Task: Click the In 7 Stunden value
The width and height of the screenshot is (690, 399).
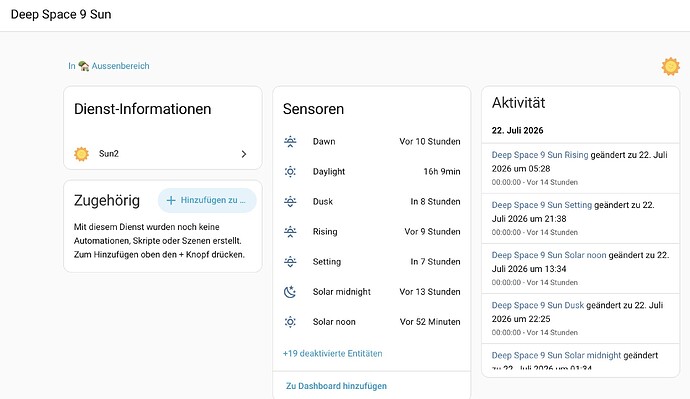Action: click(435, 262)
